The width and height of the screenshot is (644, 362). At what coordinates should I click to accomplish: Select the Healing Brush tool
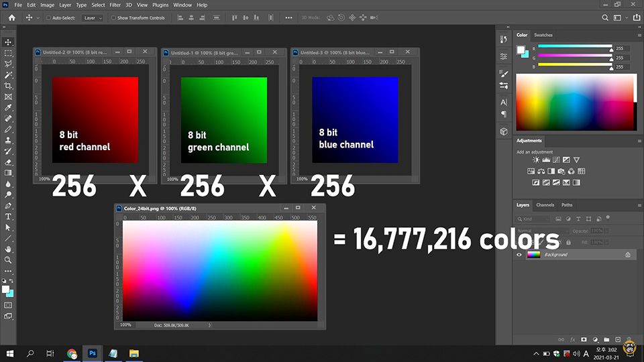8,119
